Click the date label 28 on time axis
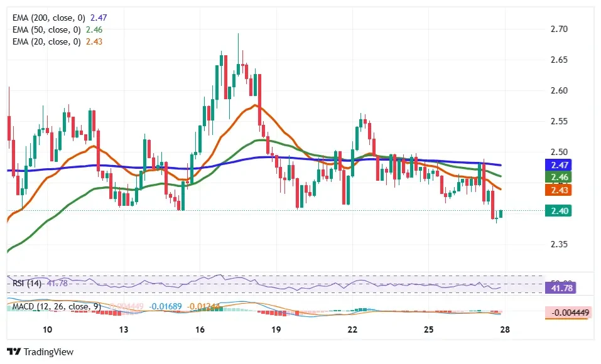601x364 pixels. (505, 329)
